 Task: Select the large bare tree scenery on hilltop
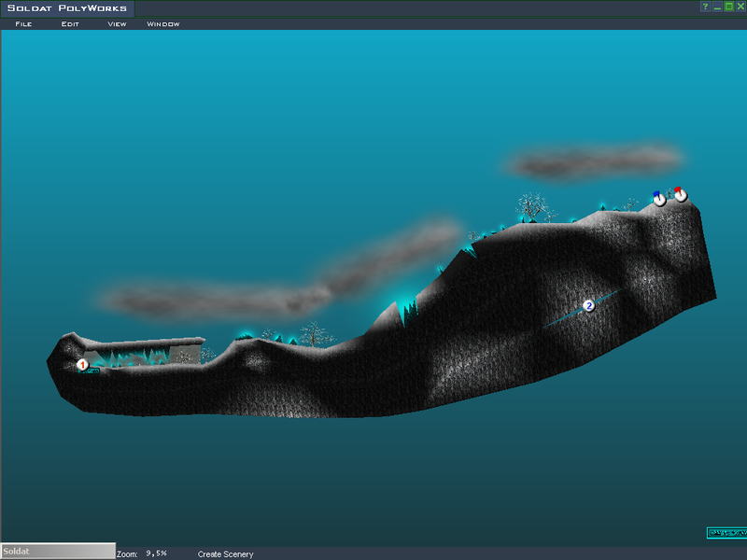(x=532, y=206)
